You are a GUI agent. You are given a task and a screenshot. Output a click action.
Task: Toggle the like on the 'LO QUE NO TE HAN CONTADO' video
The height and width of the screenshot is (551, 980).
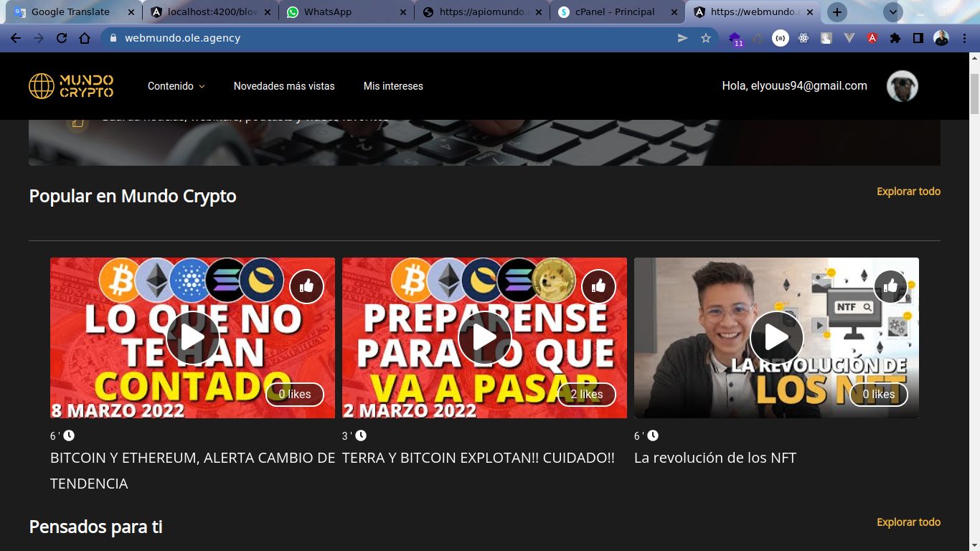click(306, 286)
